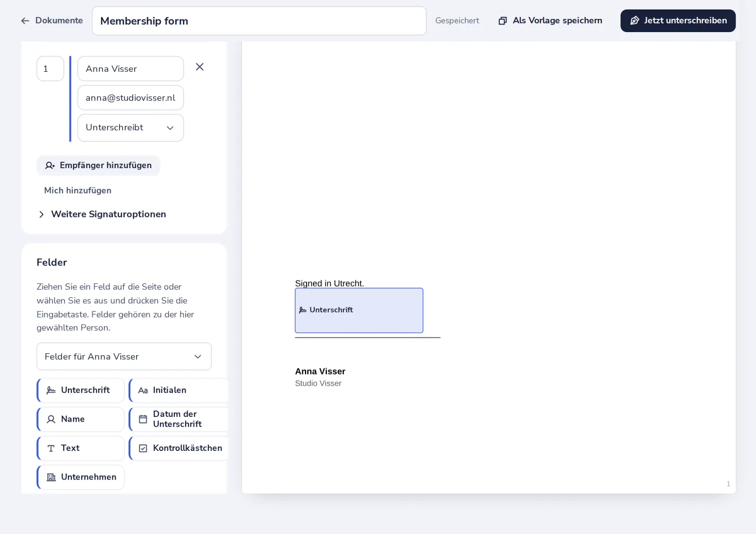
Task: Open Felder für Anna Visser dropdown
Action: pyautogui.click(x=124, y=356)
